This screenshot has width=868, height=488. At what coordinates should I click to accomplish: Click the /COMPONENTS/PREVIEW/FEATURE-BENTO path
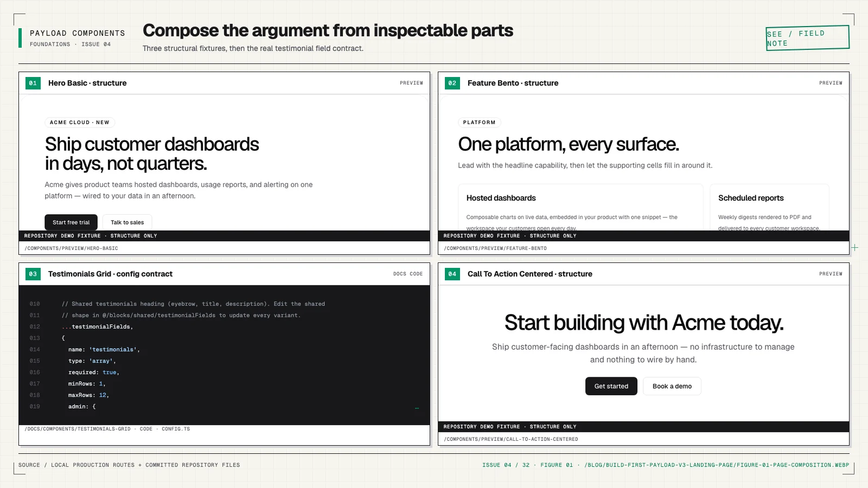click(495, 248)
